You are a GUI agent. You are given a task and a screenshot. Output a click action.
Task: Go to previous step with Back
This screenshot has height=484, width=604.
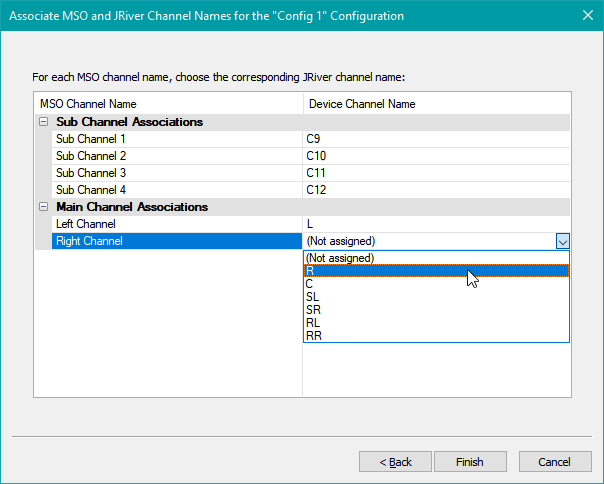pyautogui.click(x=395, y=462)
